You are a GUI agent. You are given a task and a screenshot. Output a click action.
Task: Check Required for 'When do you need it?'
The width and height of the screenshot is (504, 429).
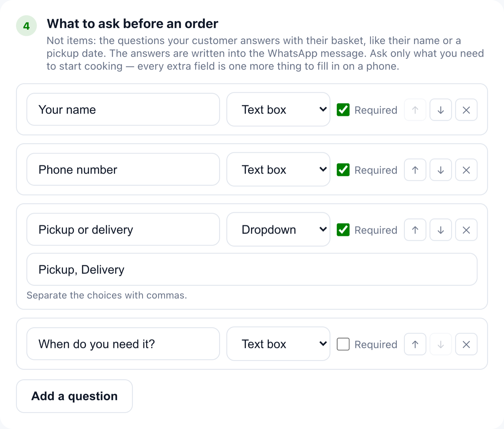(x=343, y=344)
